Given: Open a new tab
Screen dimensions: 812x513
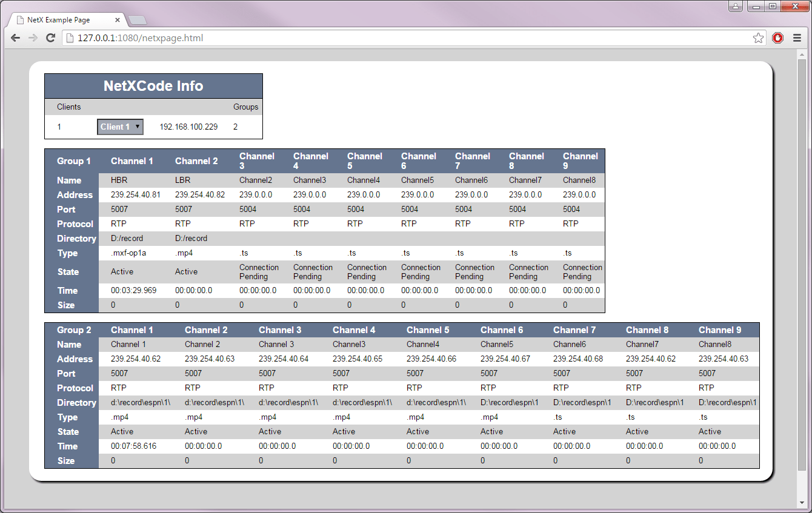Looking at the screenshot, I should (138, 21).
